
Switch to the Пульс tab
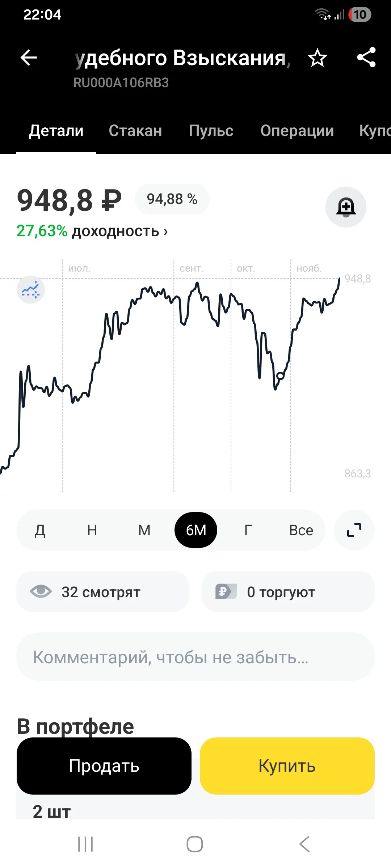coord(211,131)
